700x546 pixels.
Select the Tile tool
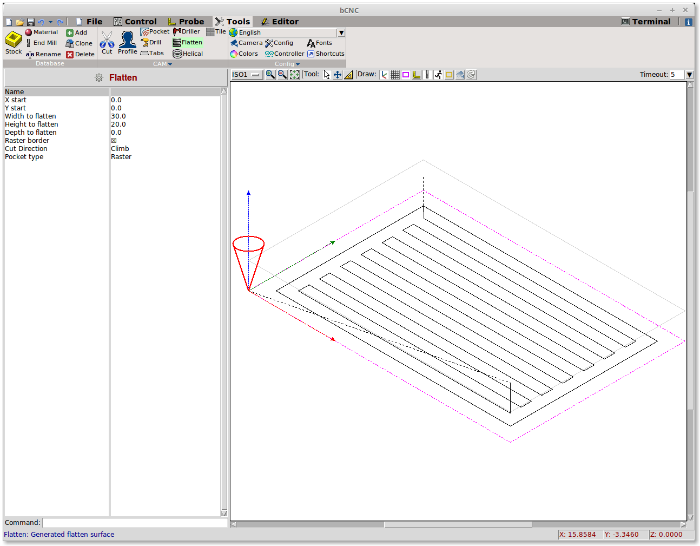coord(216,32)
